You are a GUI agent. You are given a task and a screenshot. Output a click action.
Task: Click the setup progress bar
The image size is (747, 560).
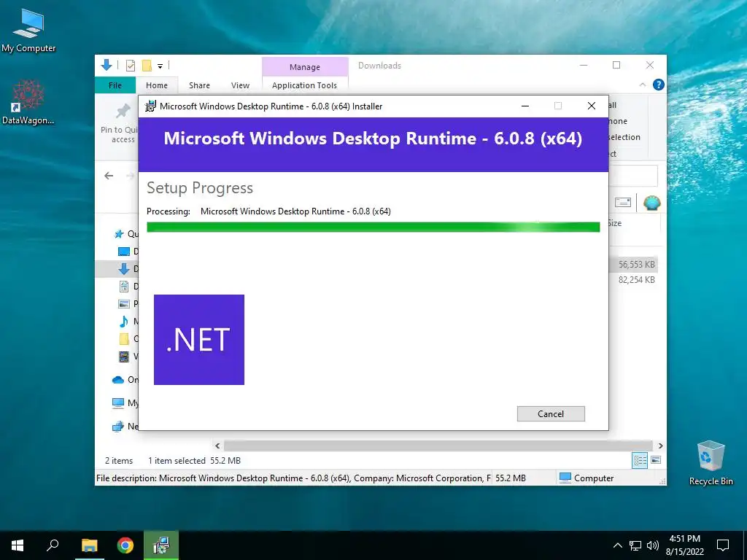(x=373, y=227)
